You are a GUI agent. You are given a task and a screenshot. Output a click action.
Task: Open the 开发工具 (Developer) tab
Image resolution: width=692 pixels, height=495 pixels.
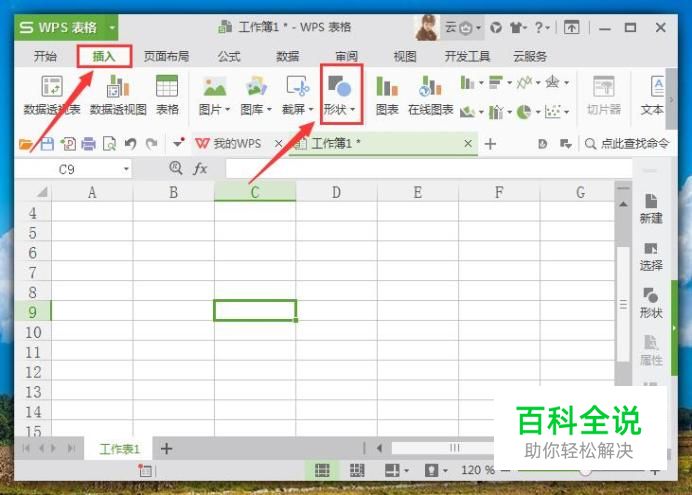coord(467,56)
